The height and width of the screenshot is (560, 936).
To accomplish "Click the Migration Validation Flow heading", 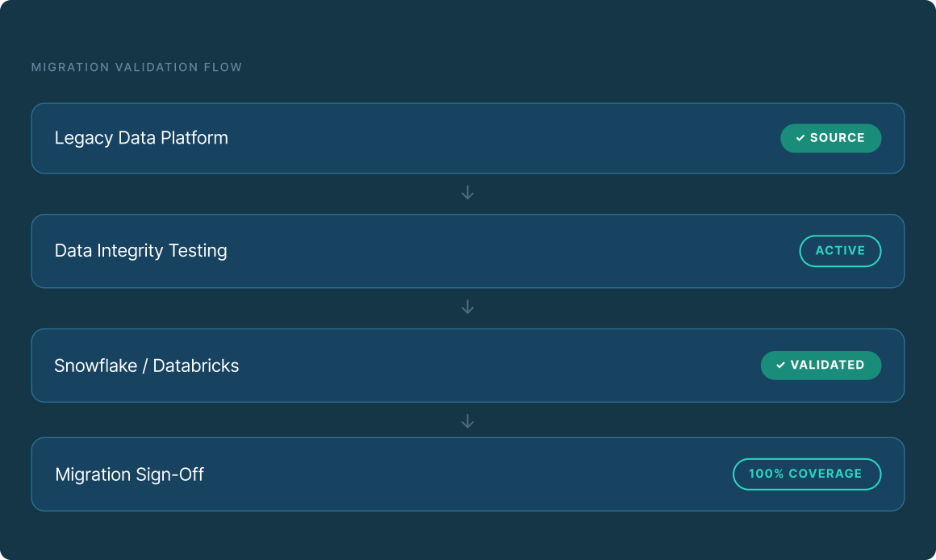I will click(x=136, y=68).
